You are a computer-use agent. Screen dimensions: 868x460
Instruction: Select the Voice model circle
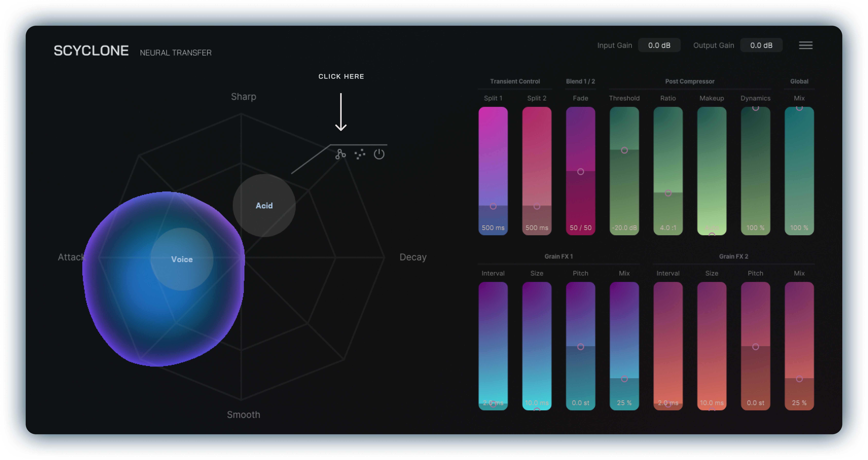[182, 259]
